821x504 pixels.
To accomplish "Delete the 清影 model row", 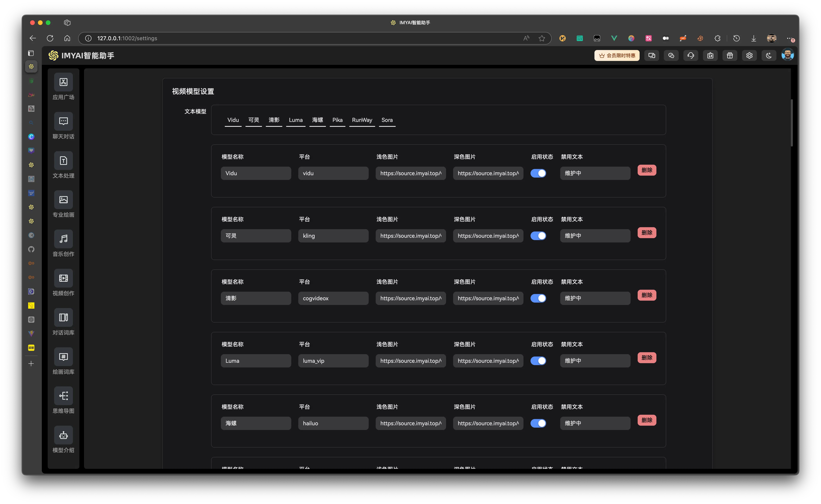I will [647, 295].
